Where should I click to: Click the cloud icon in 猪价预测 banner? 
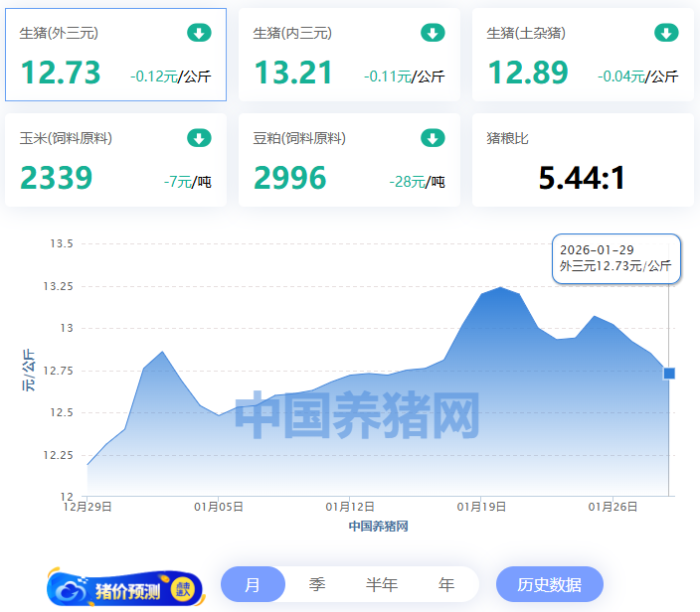(x=73, y=590)
